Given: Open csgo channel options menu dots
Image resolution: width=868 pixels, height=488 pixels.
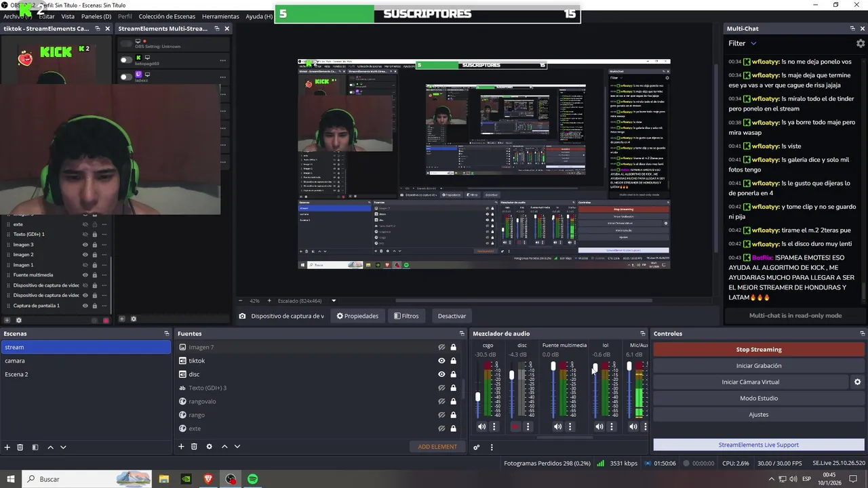Looking at the screenshot, I should pyautogui.click(x=494, y=426).
